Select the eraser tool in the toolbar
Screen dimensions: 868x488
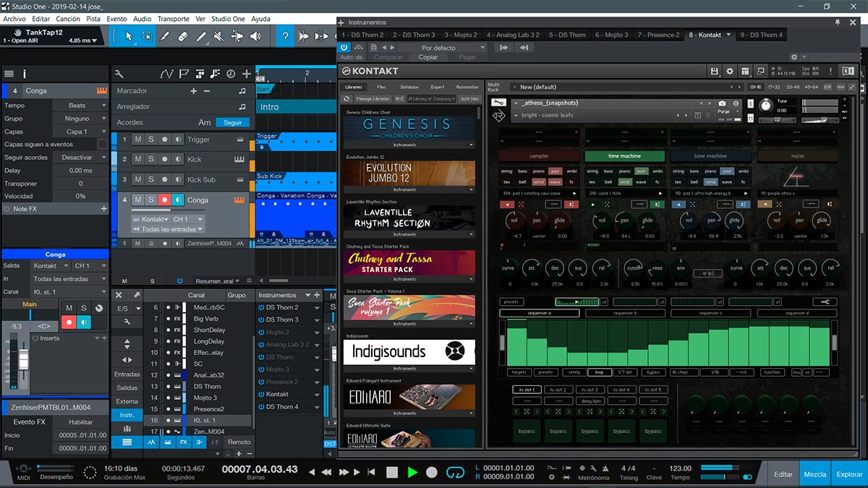click(183, 36)
